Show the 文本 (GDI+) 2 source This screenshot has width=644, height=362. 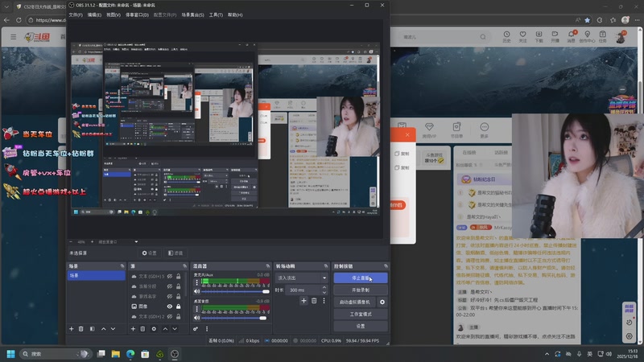click(170, 316)
